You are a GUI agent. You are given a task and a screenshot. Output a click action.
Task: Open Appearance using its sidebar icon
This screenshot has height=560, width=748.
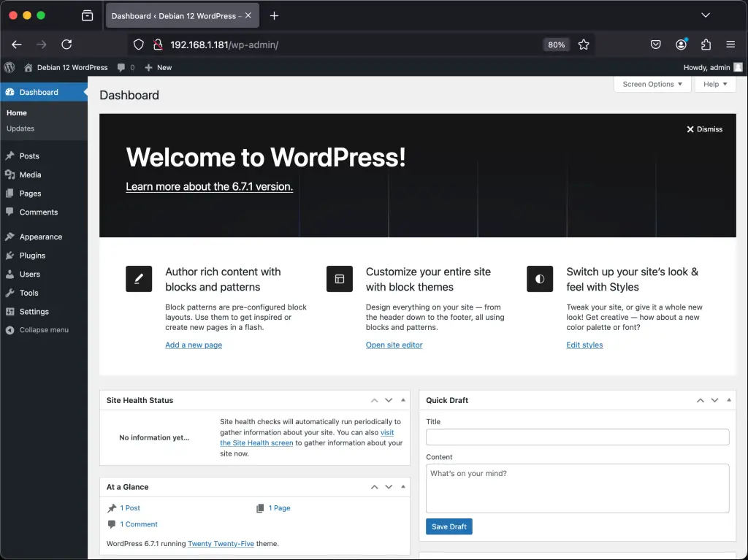pos(11,237)
